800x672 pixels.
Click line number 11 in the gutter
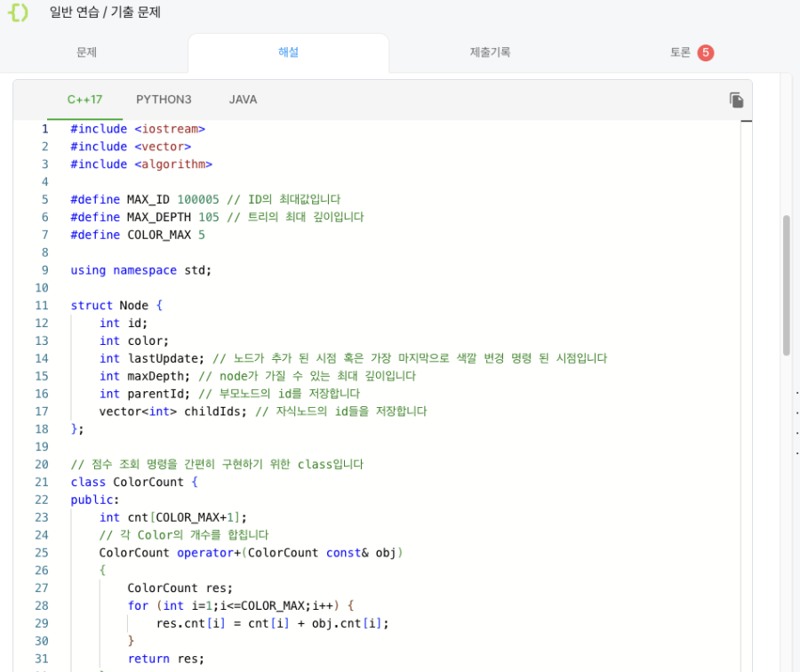tap(42, 305)
